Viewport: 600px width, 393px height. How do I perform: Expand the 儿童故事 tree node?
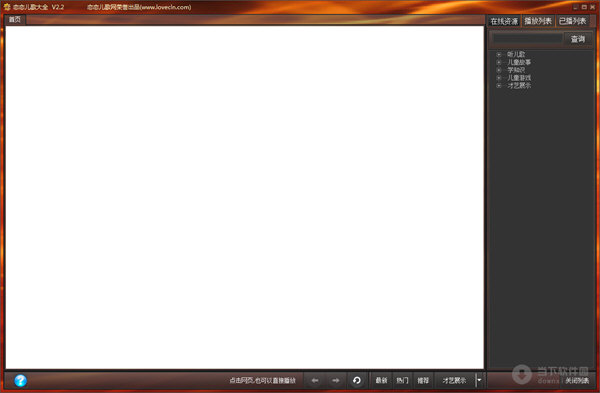click(499, 62)
